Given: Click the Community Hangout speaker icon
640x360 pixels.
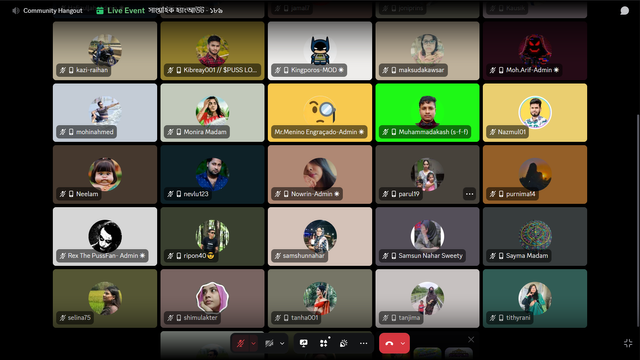Looking at the screenshot, I should (16, 11).
